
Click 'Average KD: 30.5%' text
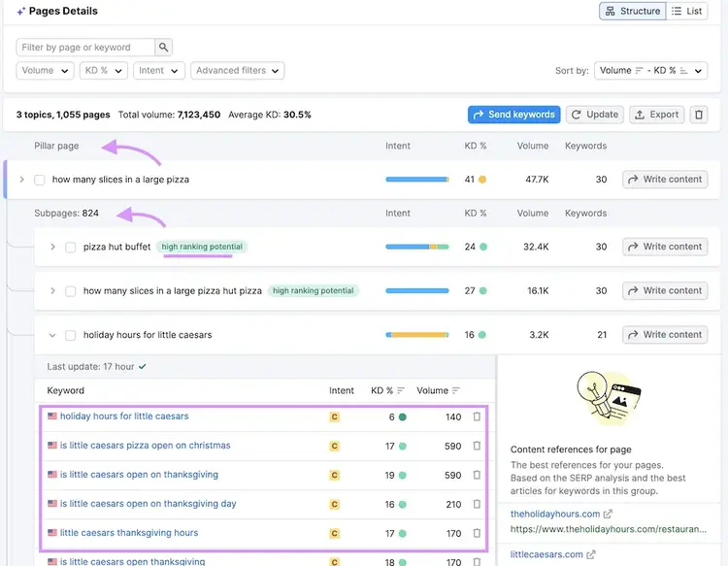click(x=270, y=115)
